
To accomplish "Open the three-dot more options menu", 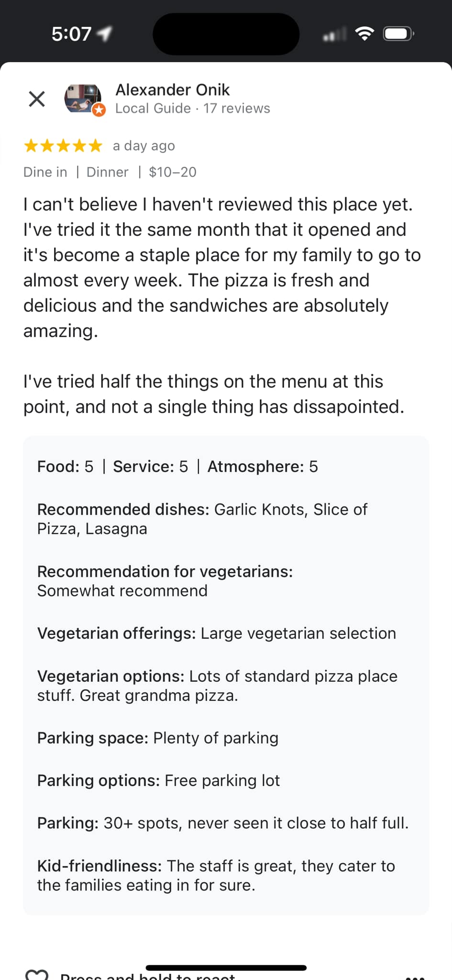I will coord(415,977).
